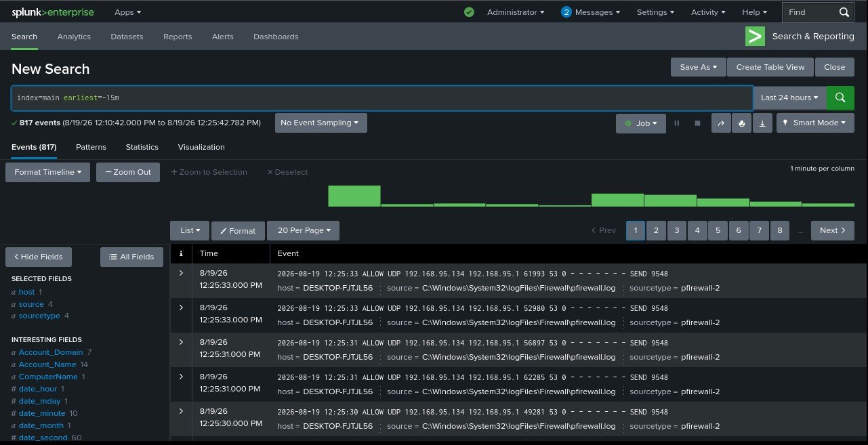Open the Datasets tab
The width and height of the screenshot is (868, 445).
[x=127, y=37]
